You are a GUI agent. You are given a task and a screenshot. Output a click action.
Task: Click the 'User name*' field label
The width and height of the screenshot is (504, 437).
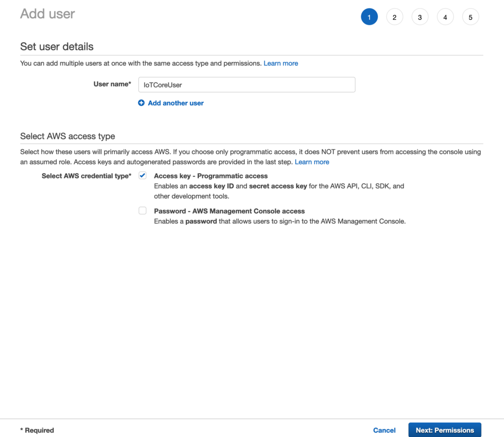(x=112, y=84)
